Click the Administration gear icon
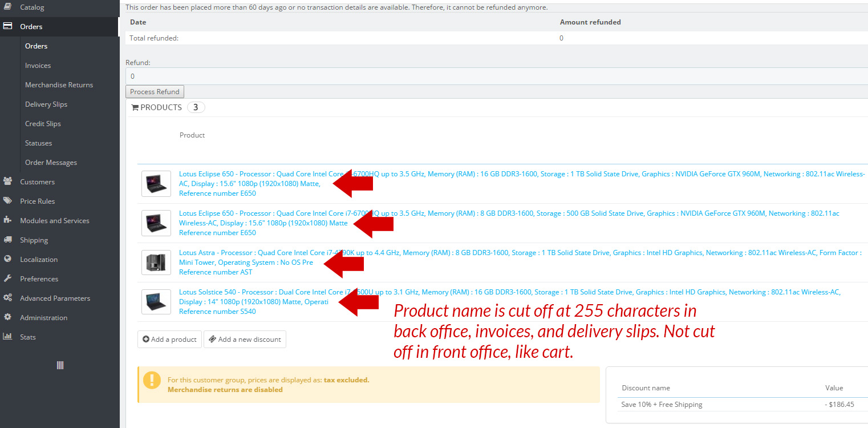The height and width of the screenshot is (428, 868). pyautogui.click(x=8, y=317)
